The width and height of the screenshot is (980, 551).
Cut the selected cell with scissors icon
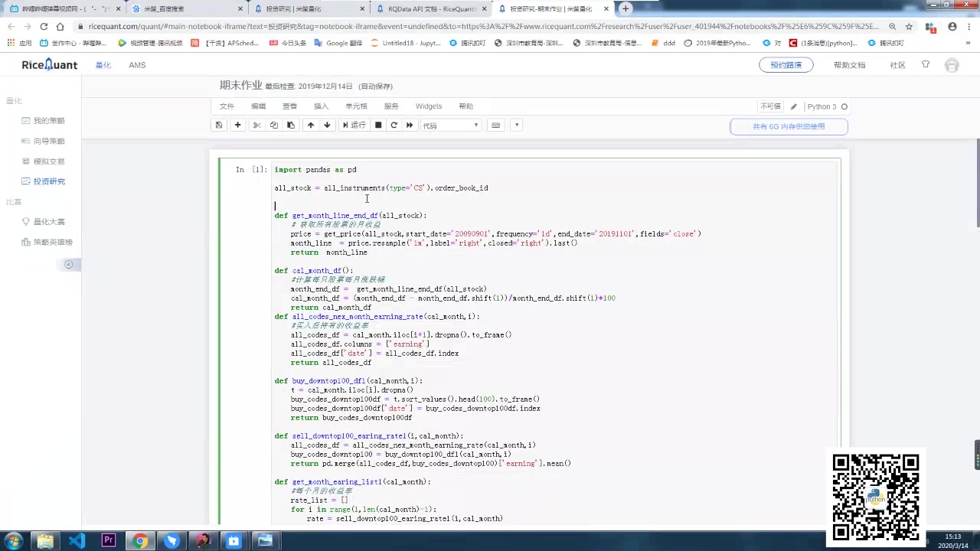click(x=256, y=125)
